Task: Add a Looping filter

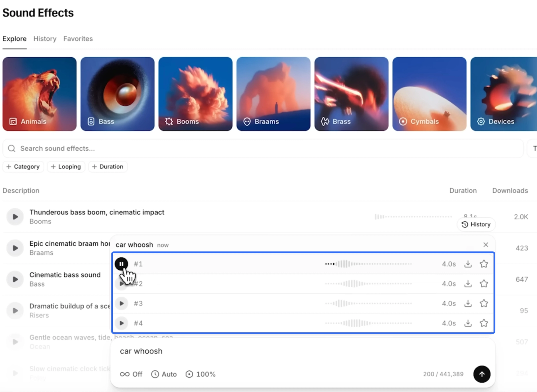Action: click(x=66, y=166)
